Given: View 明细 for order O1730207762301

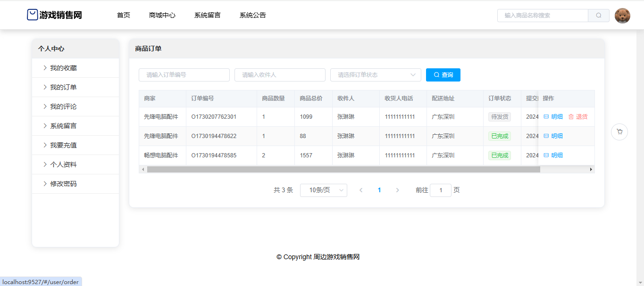Looking at the screenshot, I should (x=553, y=117).
